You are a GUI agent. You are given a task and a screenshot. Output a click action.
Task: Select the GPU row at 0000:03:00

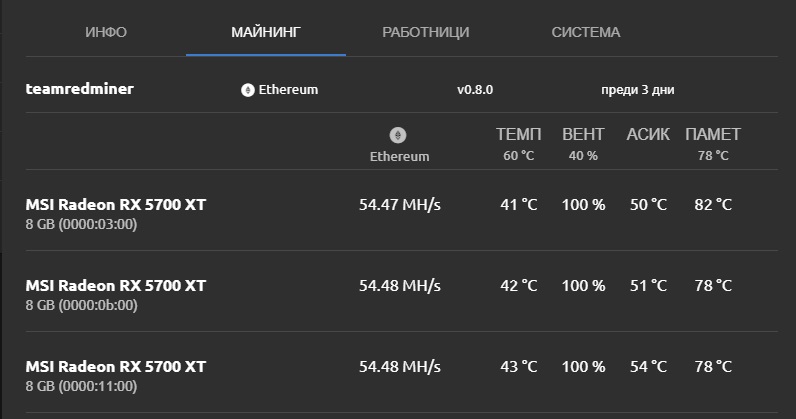coord(116,212)
